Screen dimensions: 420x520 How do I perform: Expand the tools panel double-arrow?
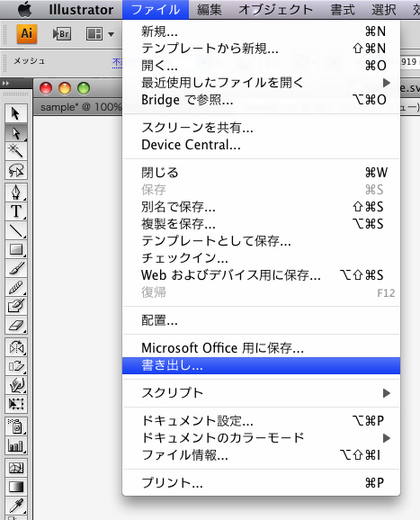point(5,84)
